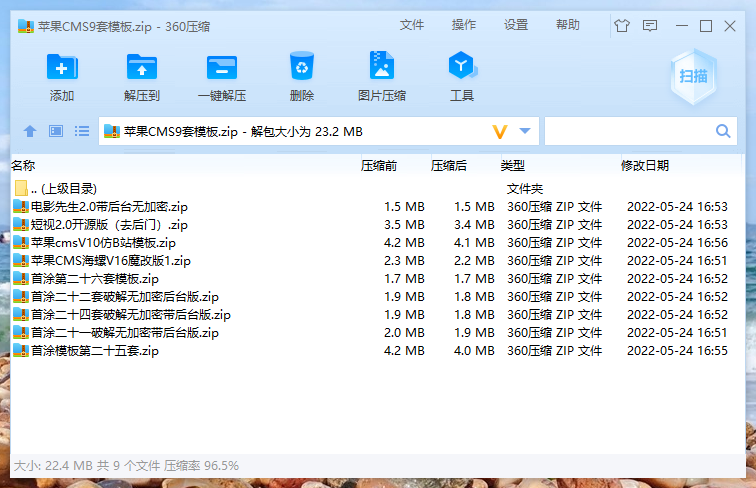The image size is (756, 488).
Task: Click date 2022-05-24 16:56
Action: (x=677, y=243)
